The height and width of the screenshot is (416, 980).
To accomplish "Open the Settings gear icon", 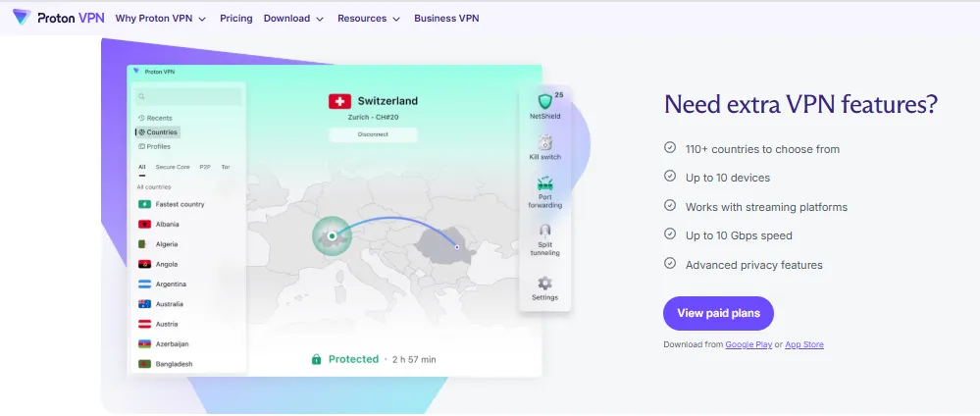I will click(545, 283).
